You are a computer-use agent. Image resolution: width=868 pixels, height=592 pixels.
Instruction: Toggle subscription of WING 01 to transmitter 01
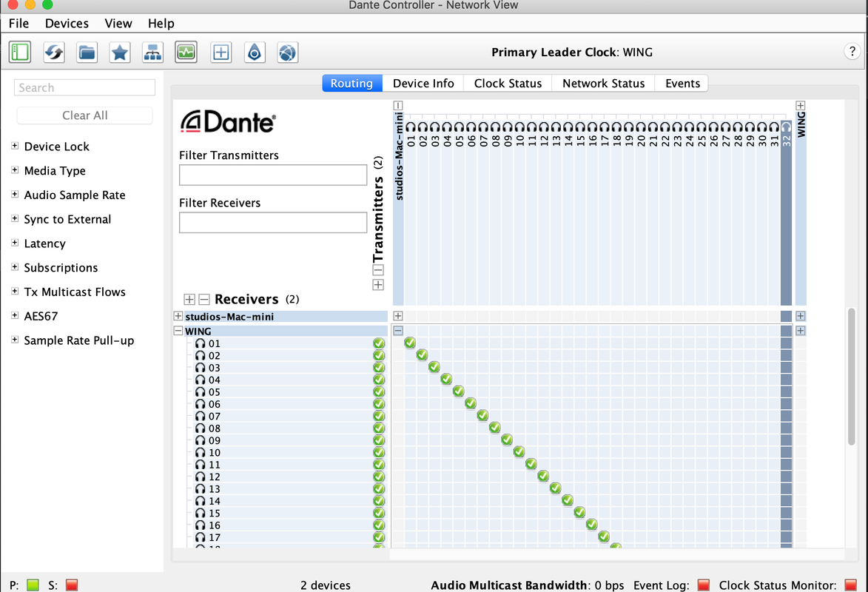[x=410, y=343]
